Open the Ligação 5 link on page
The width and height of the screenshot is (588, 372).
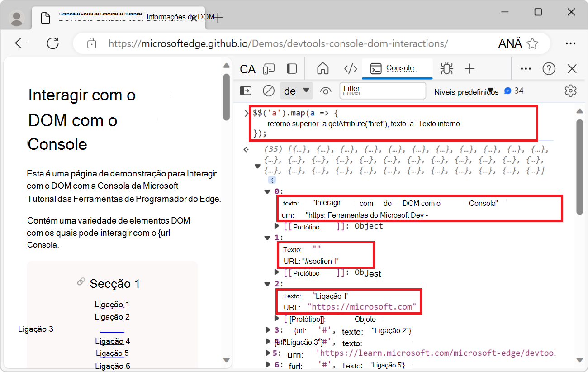(x=112, y=353)
